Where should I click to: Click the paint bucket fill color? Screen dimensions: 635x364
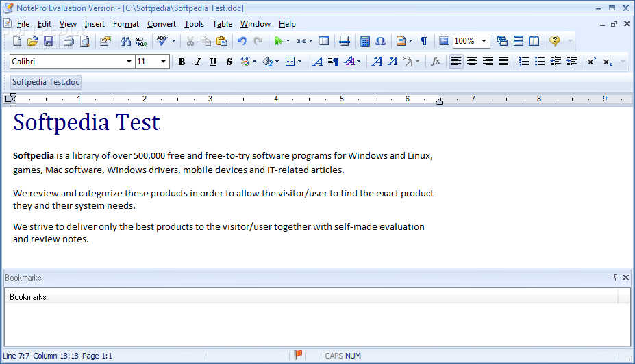(267, 62)
